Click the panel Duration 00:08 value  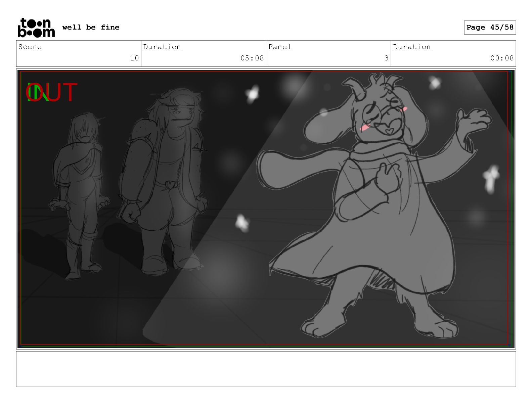tap(502, 58)
